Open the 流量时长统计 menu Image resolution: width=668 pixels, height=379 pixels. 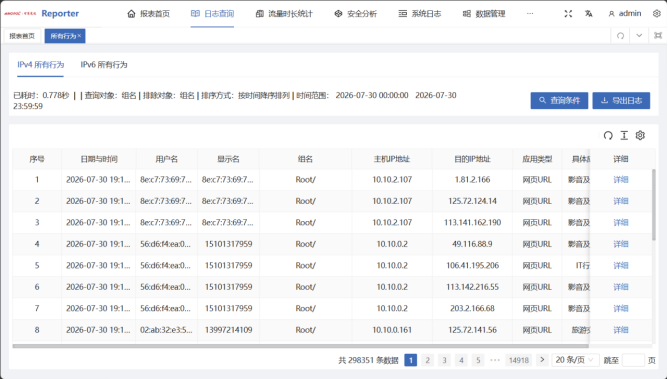tap(284, 14)
